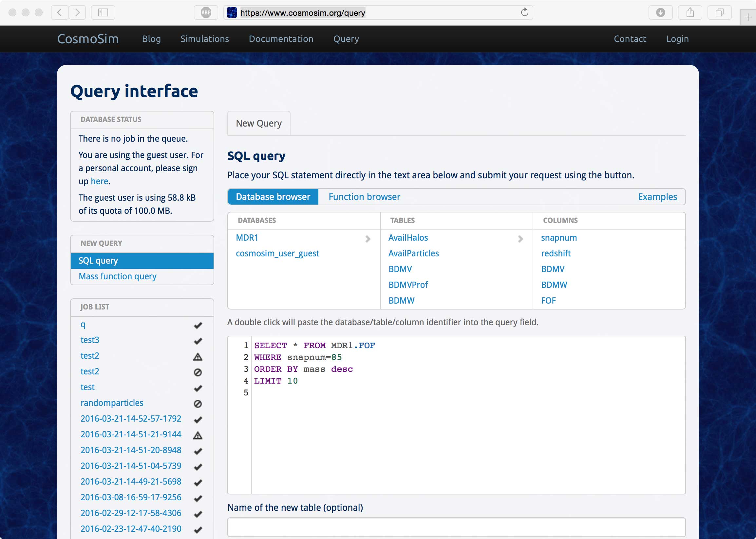Select the BDMVProf table

coord(408,285)
